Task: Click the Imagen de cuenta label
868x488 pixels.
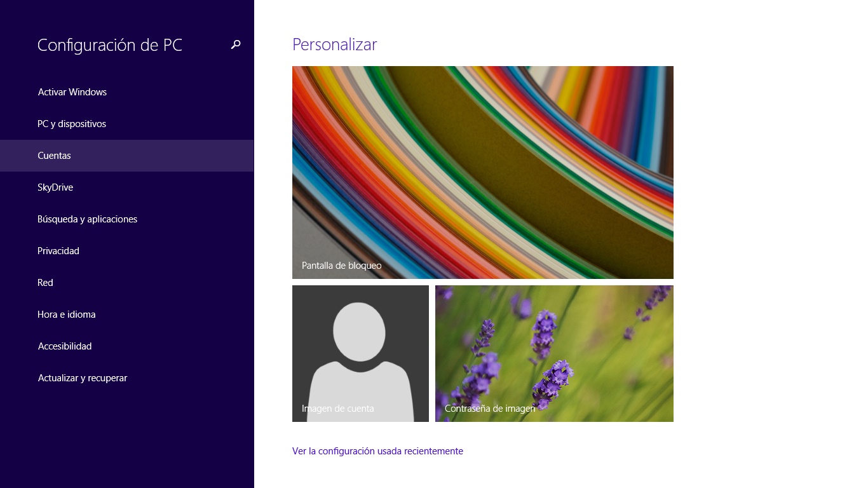Action: tap(338, 409)
